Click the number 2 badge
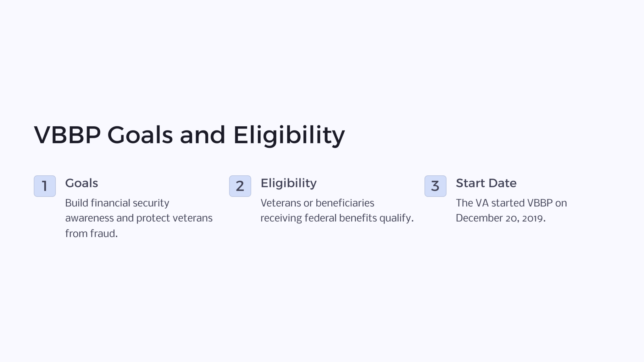Viewport: 644px width, 362px height. point(240,186)
